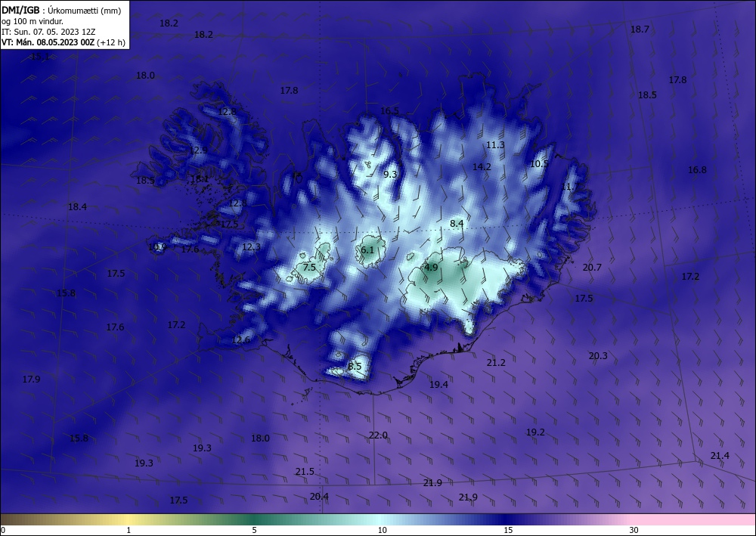
Task: Click the map value 16.5
Action: [389, 111]
